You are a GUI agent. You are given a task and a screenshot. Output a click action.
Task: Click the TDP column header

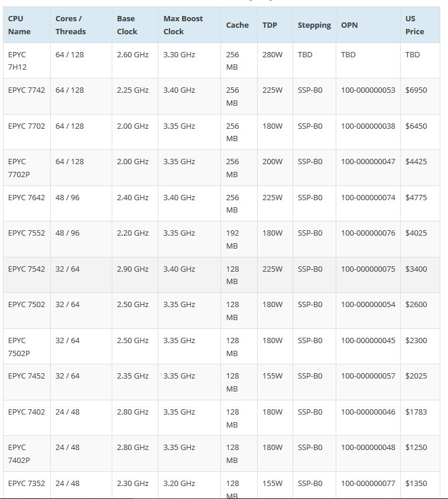[275, 25]
